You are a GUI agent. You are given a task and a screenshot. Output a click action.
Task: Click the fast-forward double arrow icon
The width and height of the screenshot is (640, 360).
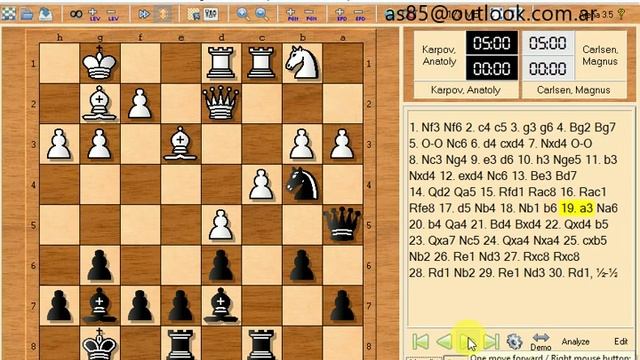click(144, 14)
